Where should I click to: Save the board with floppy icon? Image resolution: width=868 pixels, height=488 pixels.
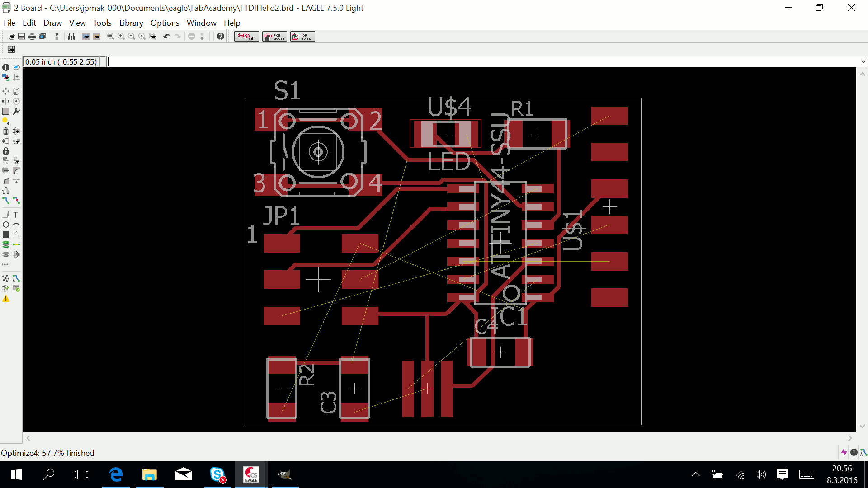point(22,36)
